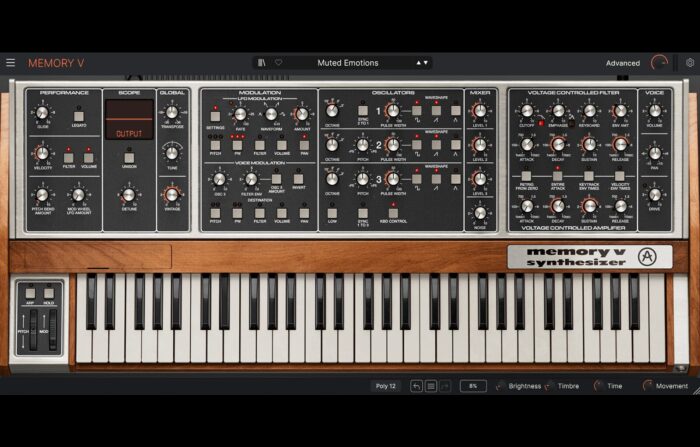Click the Scope output display

point(129,119)
